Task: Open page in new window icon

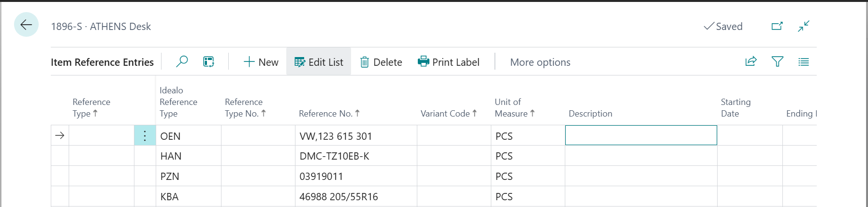Action: pos(777,26)
